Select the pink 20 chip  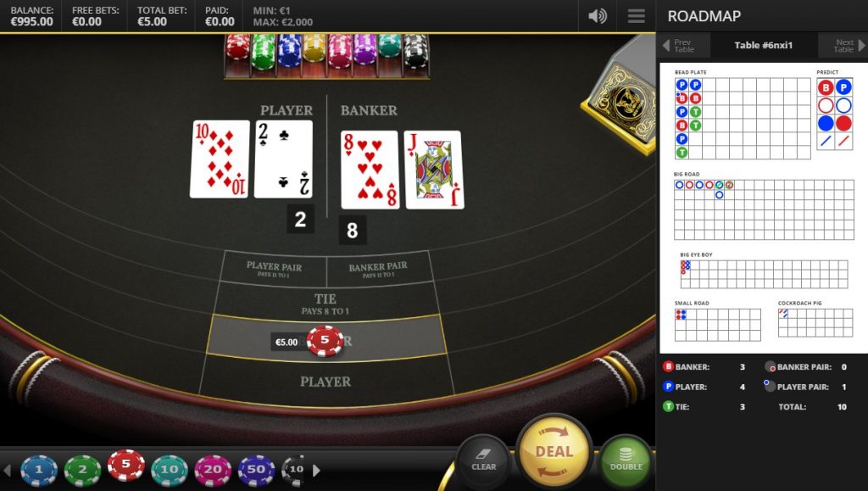pos(213,471)
